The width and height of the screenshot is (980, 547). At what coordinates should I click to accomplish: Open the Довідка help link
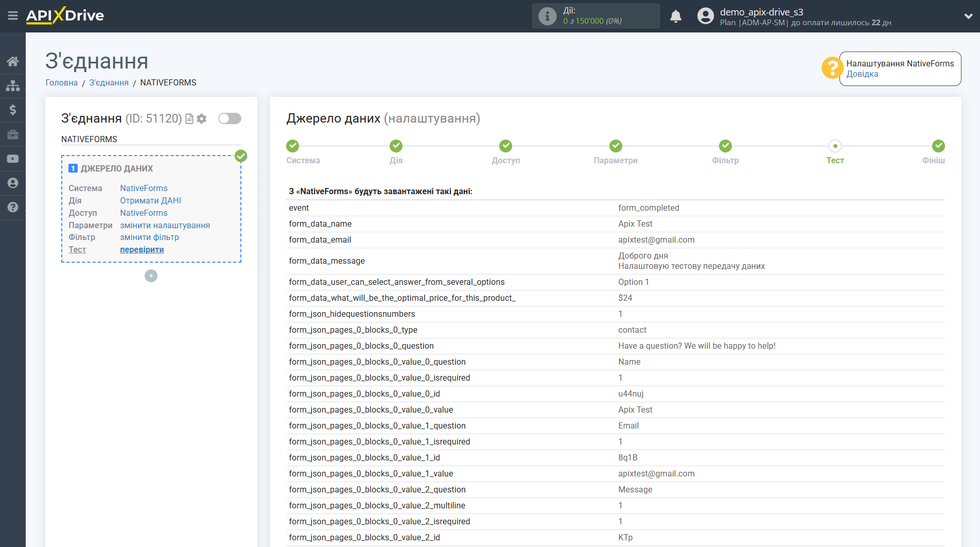(862, 74)
